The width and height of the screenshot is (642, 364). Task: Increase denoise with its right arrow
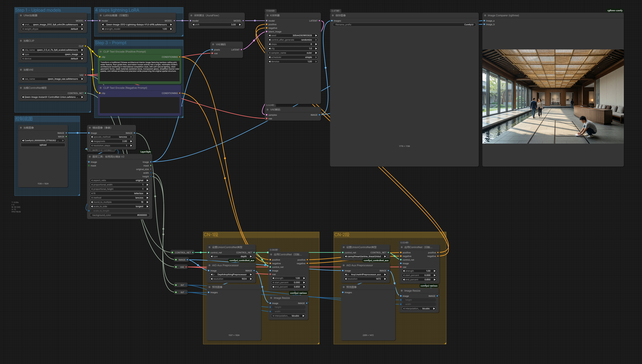pos(316,62)
